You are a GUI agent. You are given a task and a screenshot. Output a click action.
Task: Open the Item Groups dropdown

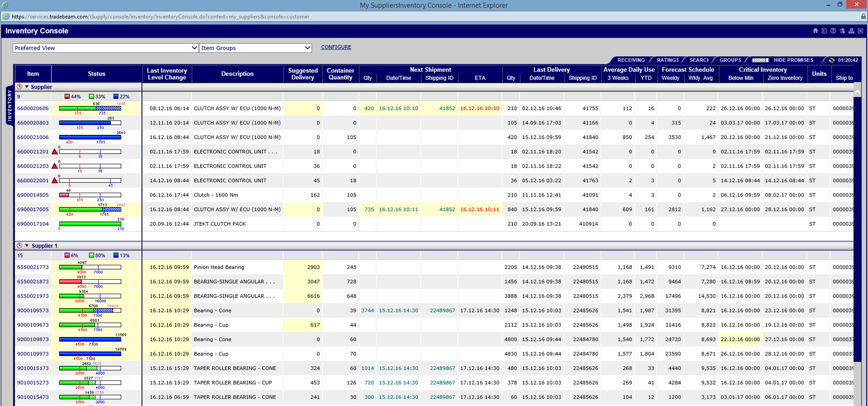(x=255, y=48)
